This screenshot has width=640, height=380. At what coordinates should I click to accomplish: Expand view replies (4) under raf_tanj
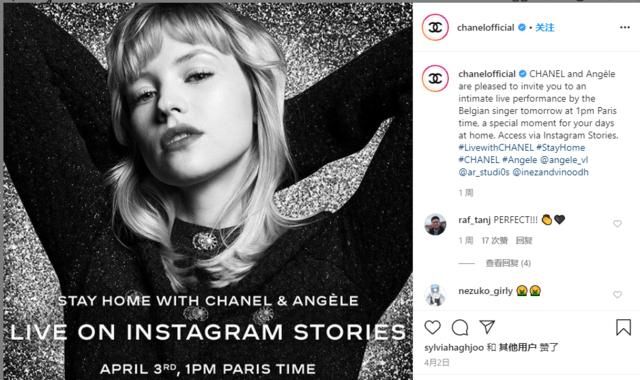click(x=508, y=263)
